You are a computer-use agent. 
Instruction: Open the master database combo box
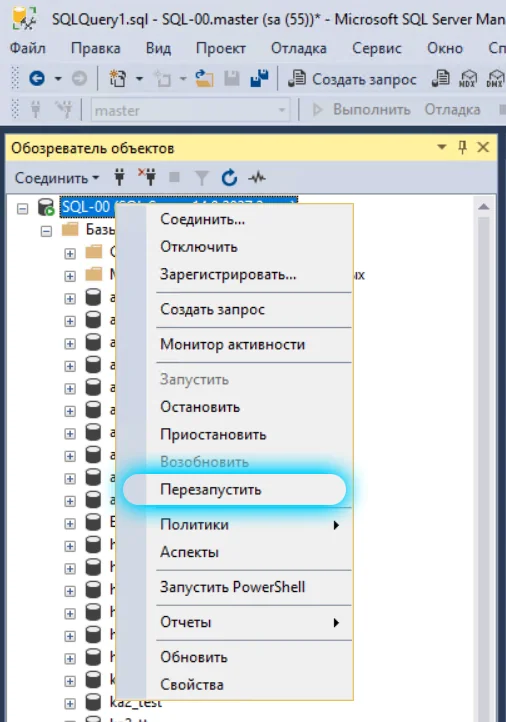point(190,110)
